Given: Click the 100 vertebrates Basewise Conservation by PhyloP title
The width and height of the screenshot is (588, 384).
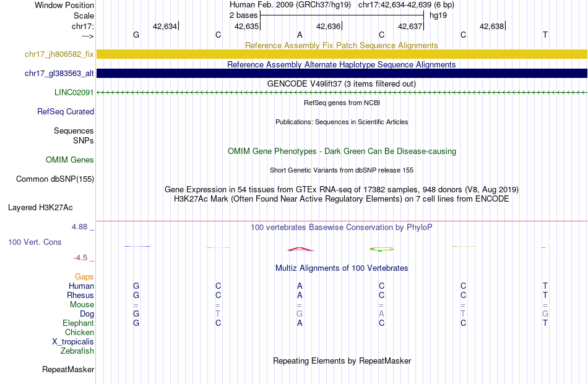Looking at the screenshot, I should coord(342,228).
